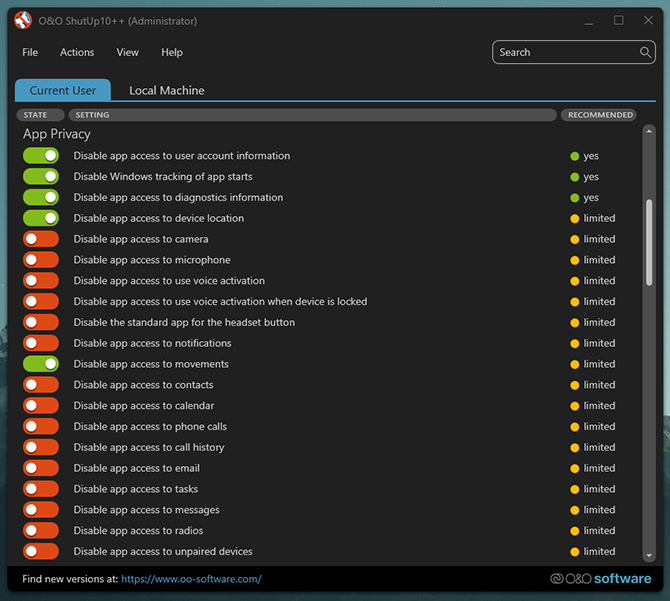
Task: Toggle Disable app access to user account information
Action: [41, 156]
